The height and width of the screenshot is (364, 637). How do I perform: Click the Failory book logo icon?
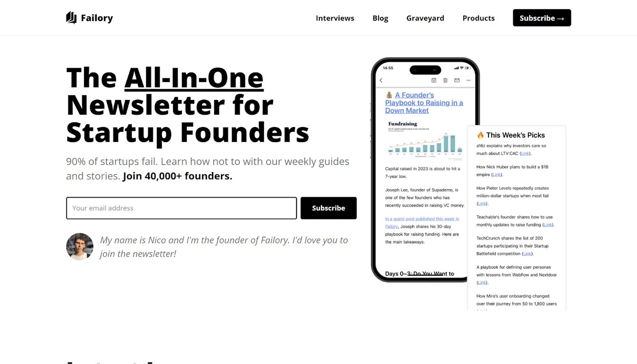click(x=71, y=18)
